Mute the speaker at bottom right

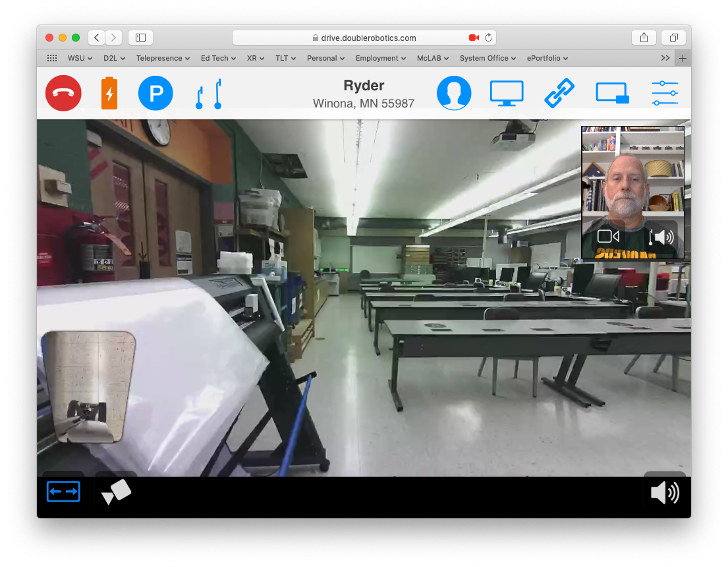(665, 492)
